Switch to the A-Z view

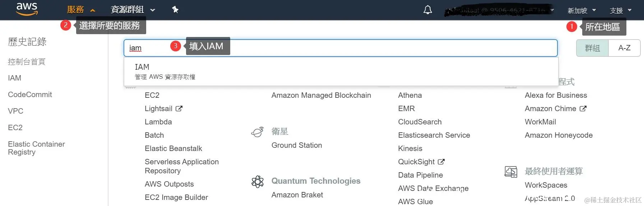click(x=624, y=48)
